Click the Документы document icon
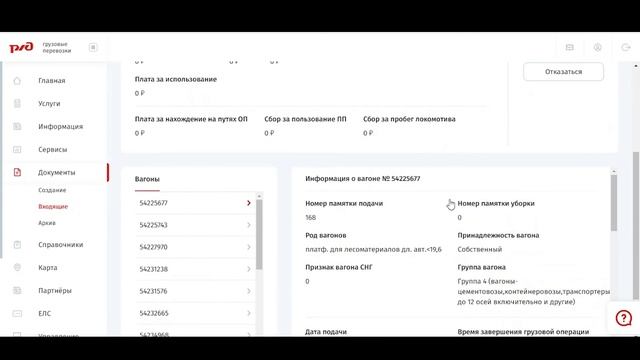This screenshot has height=360, width=640. pos(17,172)
